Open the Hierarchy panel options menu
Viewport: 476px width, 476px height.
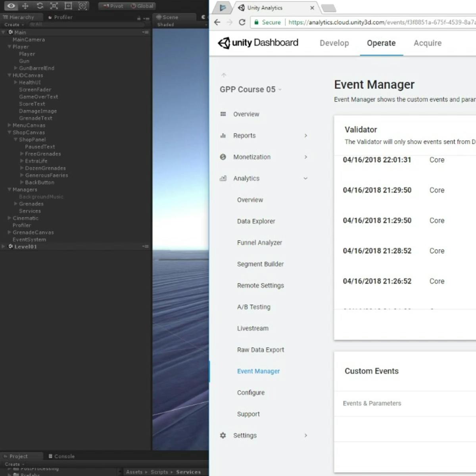pyautogui.click(x=146, y=18)
